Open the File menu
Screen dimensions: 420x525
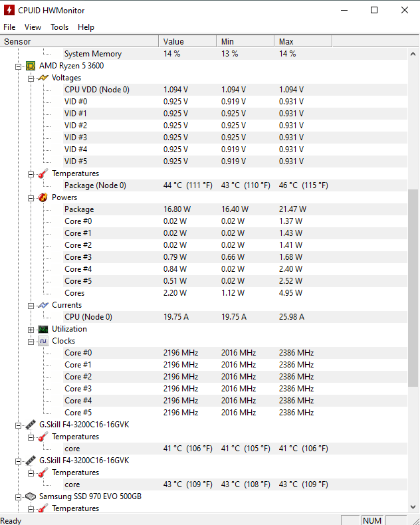[x=9, y=27]
